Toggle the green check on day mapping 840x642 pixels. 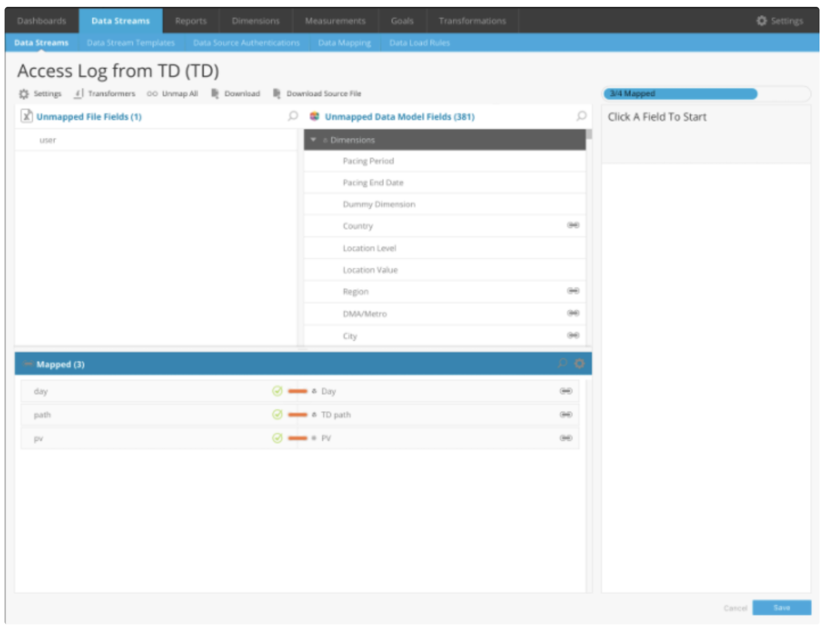click(x=277, y=391)
